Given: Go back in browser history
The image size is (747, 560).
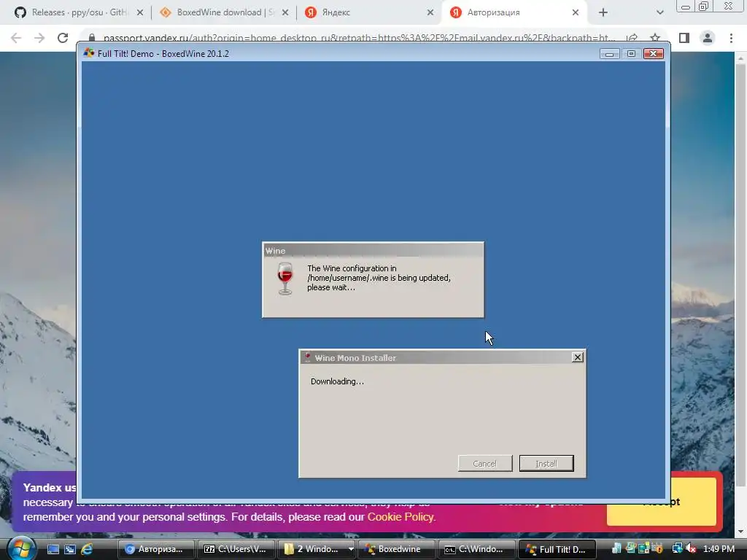Looking at the screenshot, I should [16, 38].
